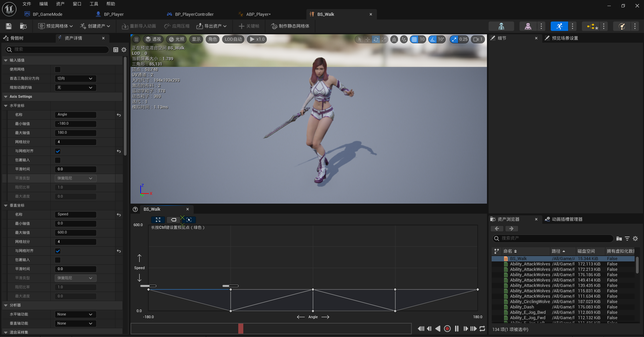Reset horizontal axis name Angle to default
The width and height of the screenshot is (644, 337).
pyautogui.click(x=119, y=115)
